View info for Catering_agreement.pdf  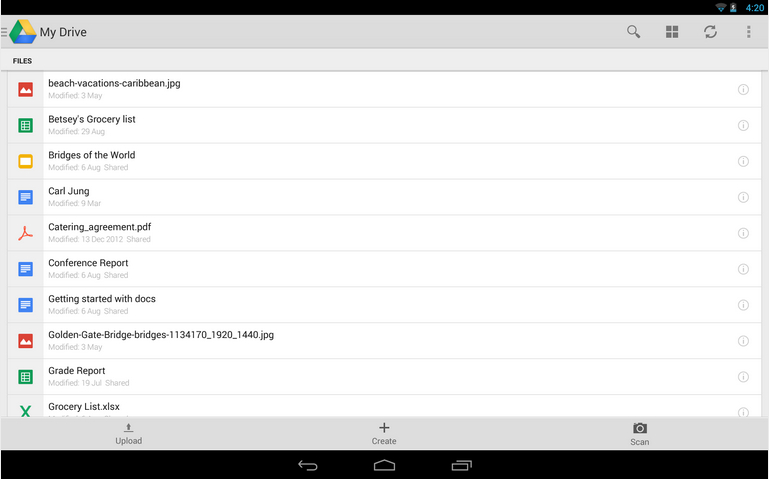[x=743, y=233]
